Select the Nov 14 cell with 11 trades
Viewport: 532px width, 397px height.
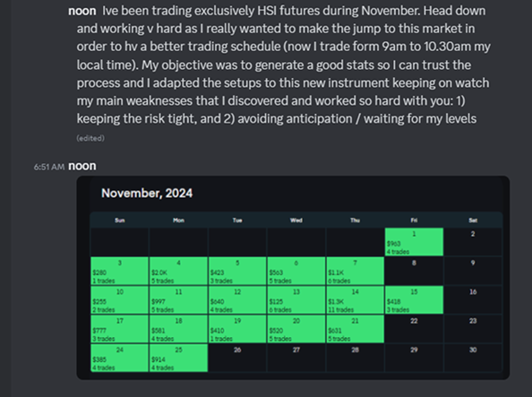pos(356,300)
